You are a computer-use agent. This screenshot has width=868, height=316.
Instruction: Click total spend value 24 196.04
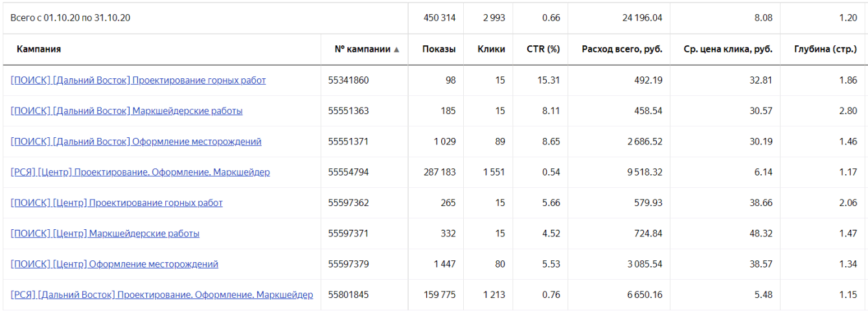pos(642,18)
